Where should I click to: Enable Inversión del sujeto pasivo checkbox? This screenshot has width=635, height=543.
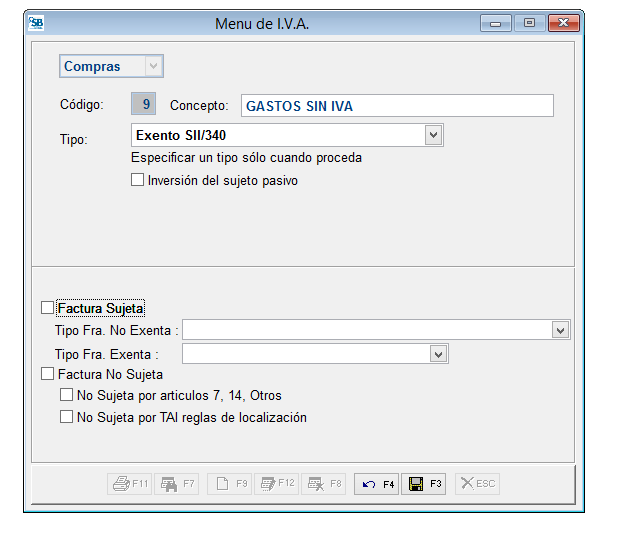(138, 181)
